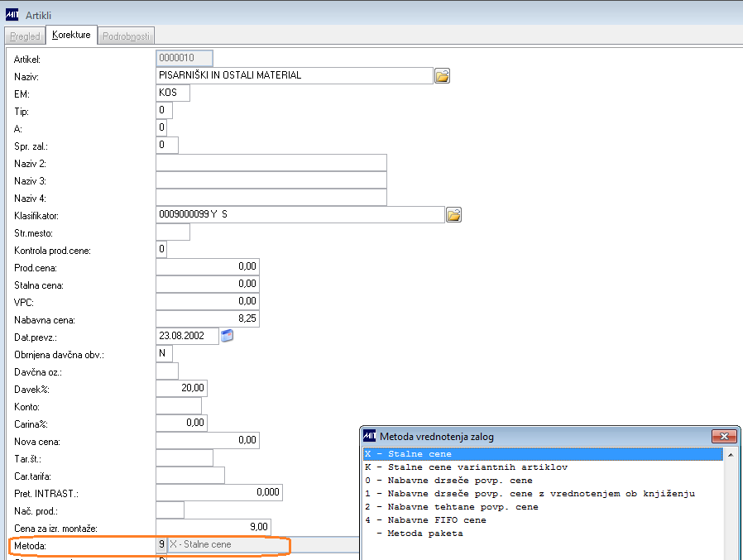Click the Nova cena value field
The image size is (743, 560).
tap(208, 440)
